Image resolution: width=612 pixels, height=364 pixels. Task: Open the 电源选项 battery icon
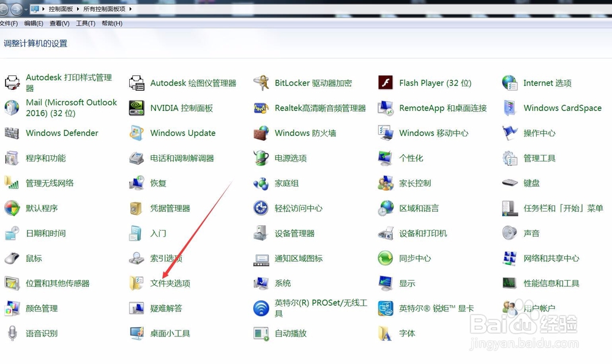(x=261, y=158)
